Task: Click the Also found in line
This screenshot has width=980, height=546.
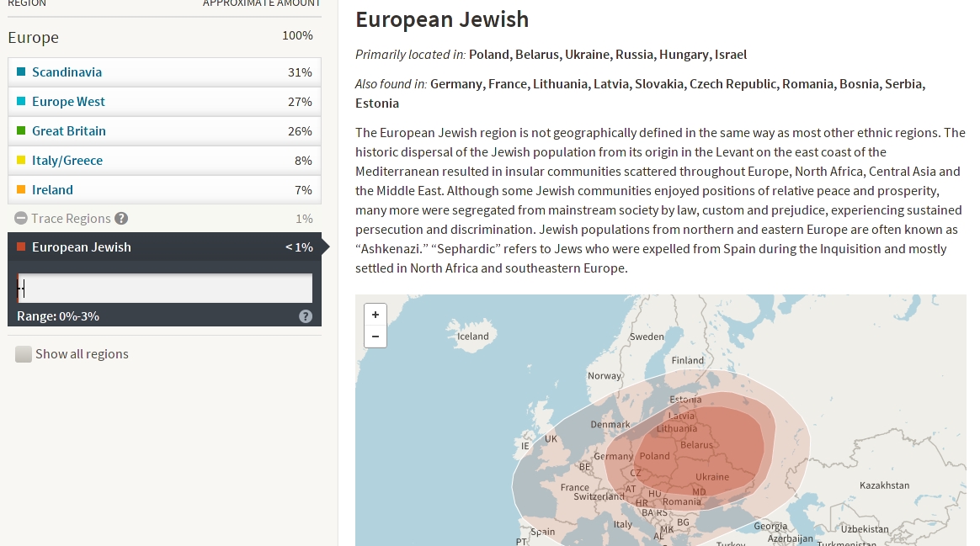Action: (640, 93)
